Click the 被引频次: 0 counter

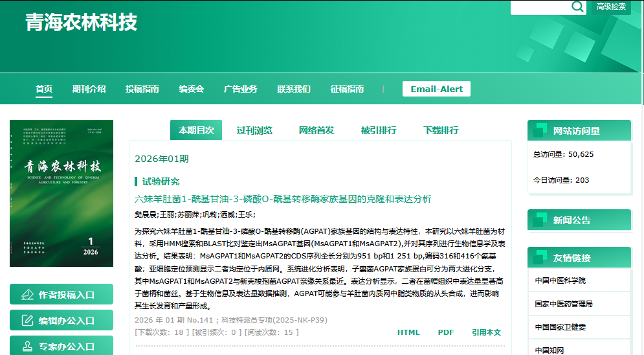pyautogui.click(x=216, y=332)
